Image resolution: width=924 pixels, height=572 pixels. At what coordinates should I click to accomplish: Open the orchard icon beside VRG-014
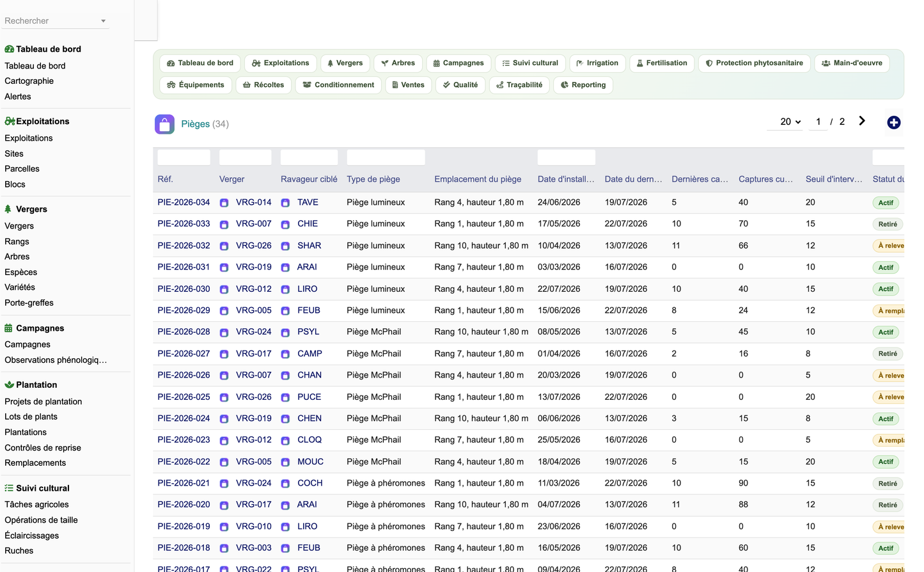tap(224, 203)
